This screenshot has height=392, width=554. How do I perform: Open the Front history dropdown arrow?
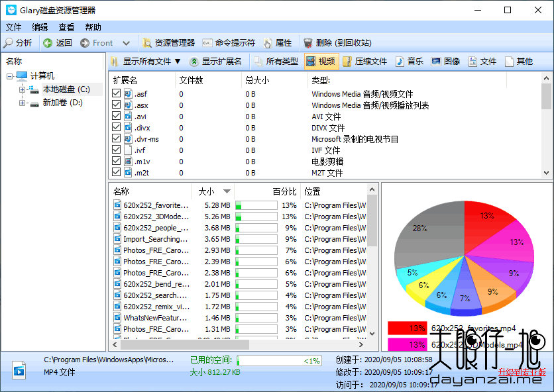point(126,43)
